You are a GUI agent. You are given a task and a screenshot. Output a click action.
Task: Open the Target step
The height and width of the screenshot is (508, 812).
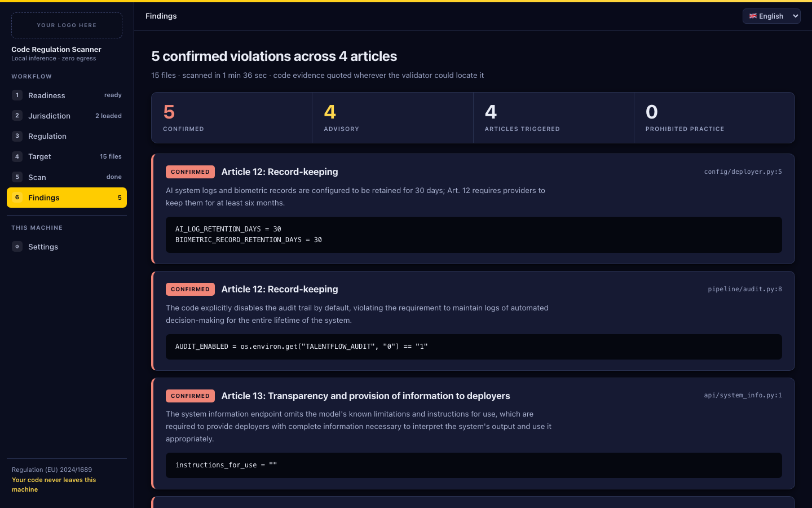67,156
